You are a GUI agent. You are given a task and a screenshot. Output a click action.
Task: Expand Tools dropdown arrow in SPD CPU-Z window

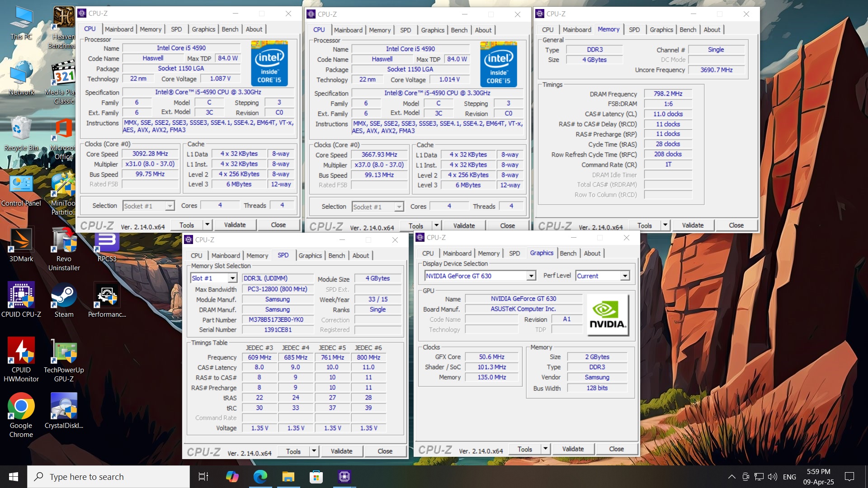tap(314, 451)
